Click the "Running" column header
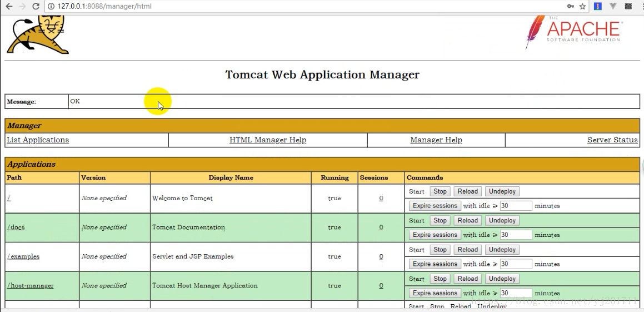The image size is (644, 312). coord(335,177)
